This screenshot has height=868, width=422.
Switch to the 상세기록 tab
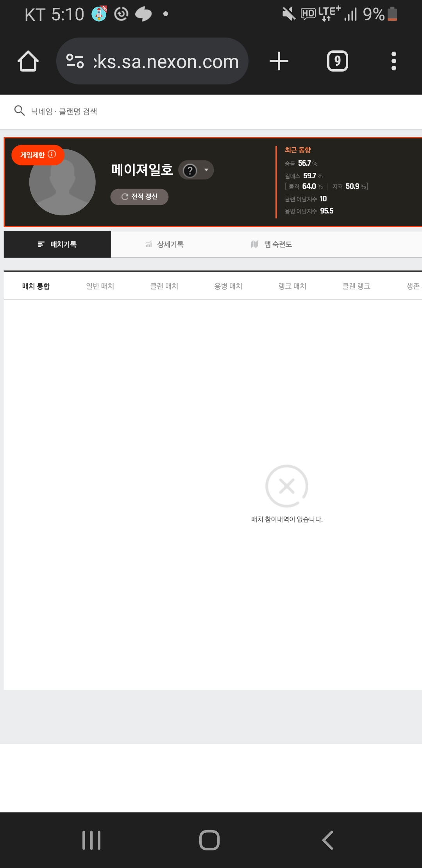[x=165, y=244]
